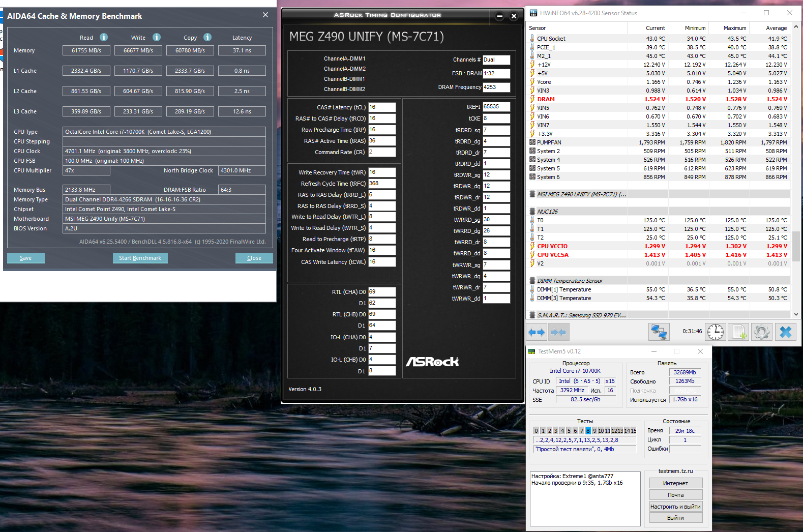
Task: Reset HWiNFO min/max with the clock icon
Action: [715, 332]
